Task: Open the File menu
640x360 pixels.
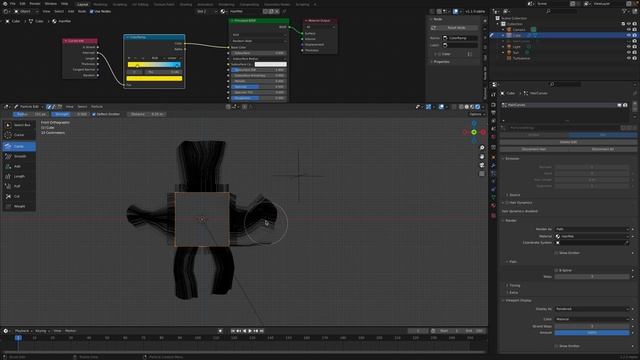Action: [13, 4]
